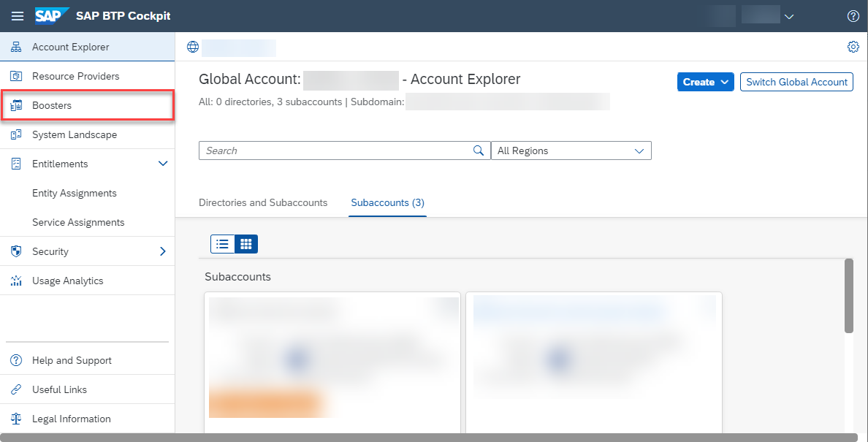Open System Landscape page
The image size is (868, 442).
(x=88, y=134)
